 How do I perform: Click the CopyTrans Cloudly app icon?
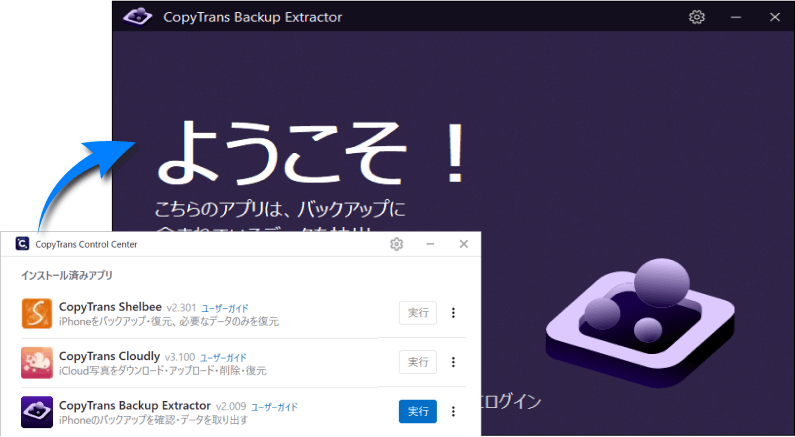coord(37,362)
